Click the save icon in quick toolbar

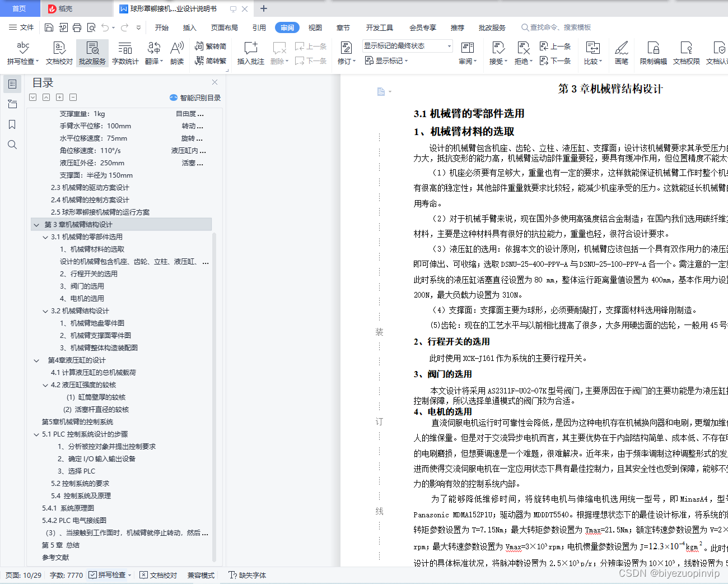(49, 27)
